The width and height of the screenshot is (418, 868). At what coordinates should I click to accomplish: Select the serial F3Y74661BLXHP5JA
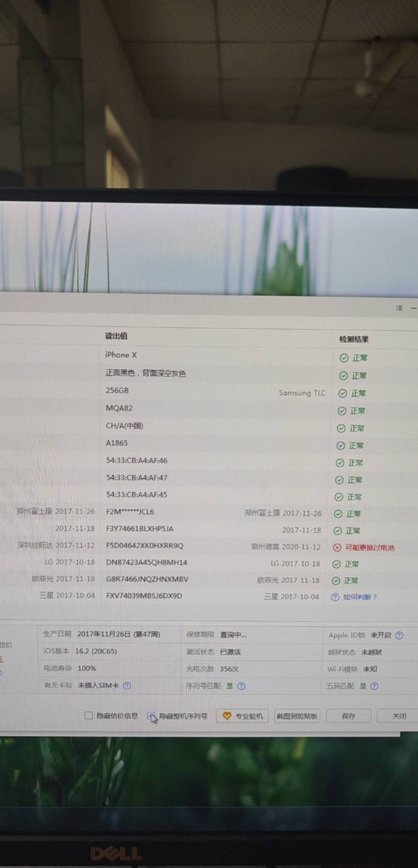pyautogui.click(x=140, y=529)
